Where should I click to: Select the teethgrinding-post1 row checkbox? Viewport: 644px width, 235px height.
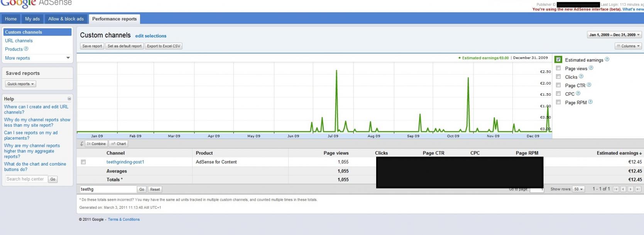pos(83,162)
